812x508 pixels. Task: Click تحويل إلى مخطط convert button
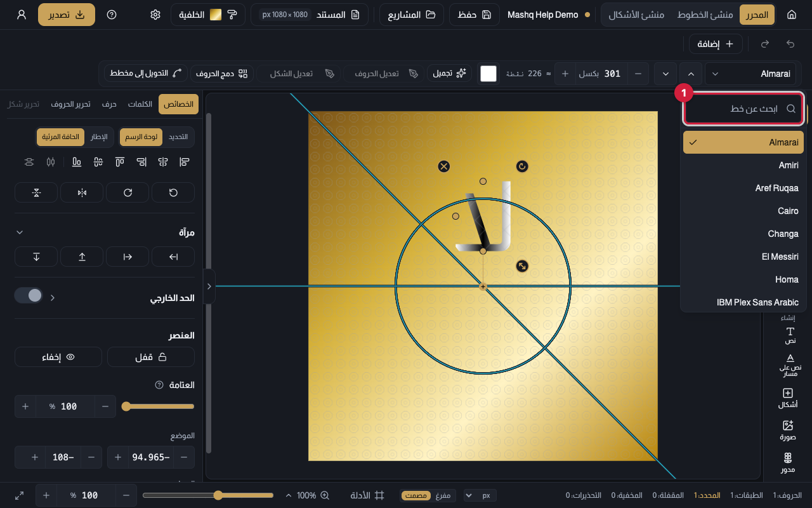(x=146, y=74)
